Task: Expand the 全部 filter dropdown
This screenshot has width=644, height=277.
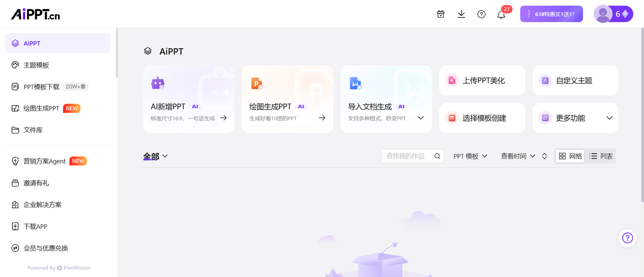Action: tap(156, 156)
